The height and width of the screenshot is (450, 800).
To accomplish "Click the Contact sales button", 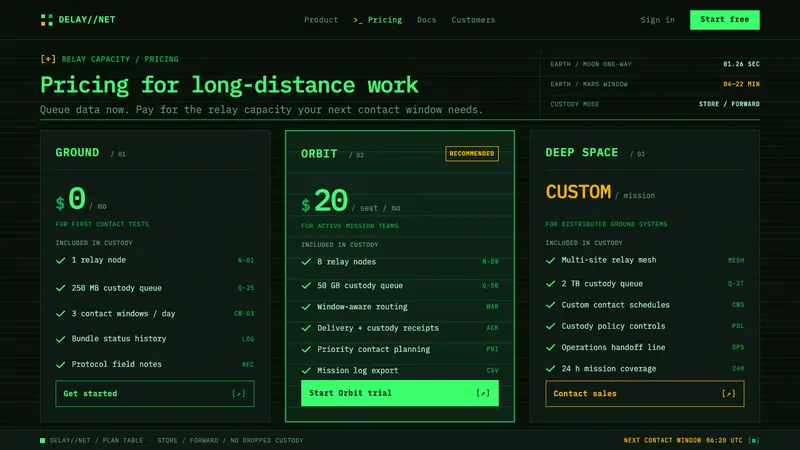I will tap(644, 393).
